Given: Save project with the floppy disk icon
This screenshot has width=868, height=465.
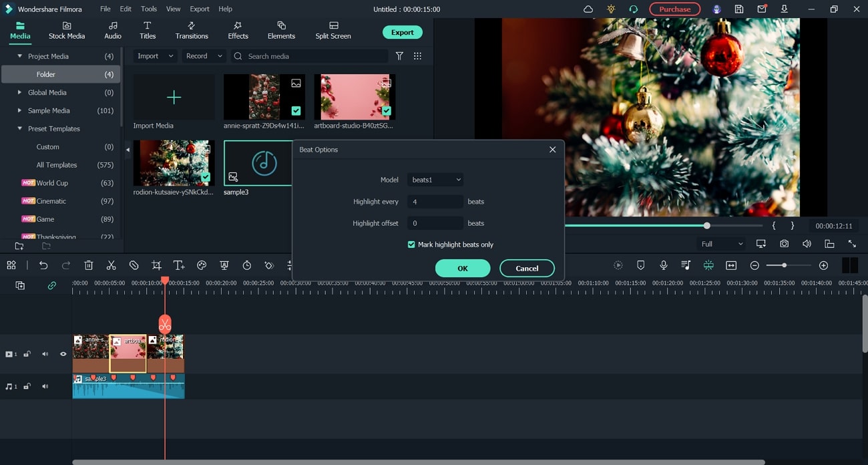Looking at the screenshot, I should 739,9.
